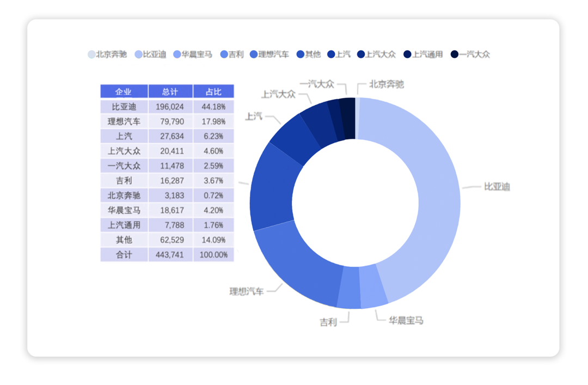The width and height of the screenshot is (588, 385).
Task: Click the 华晨宝马 chart data label
Action: (406, 320)
